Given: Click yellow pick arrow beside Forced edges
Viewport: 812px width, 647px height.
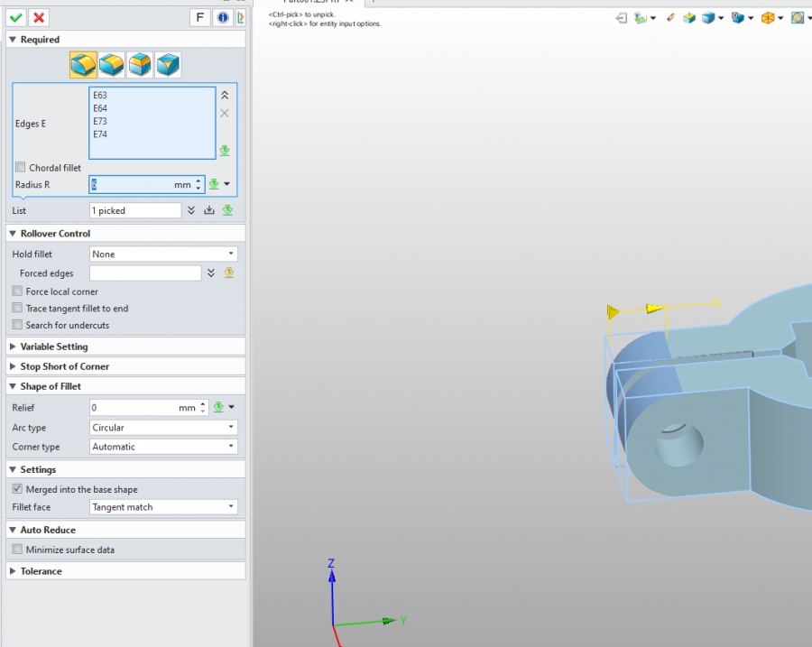Looking at the screenshot, I should tap(229, 273).
